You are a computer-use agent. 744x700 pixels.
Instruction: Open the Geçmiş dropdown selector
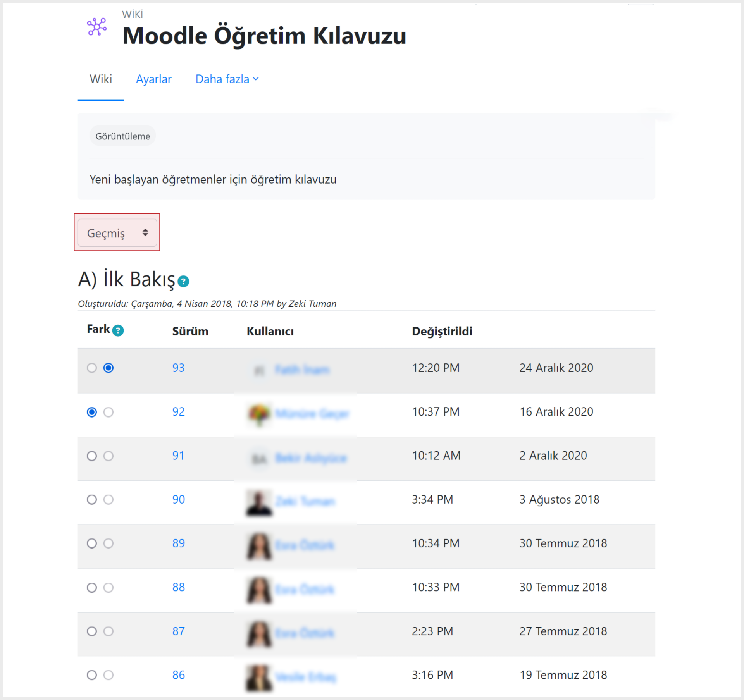(117, 233)
